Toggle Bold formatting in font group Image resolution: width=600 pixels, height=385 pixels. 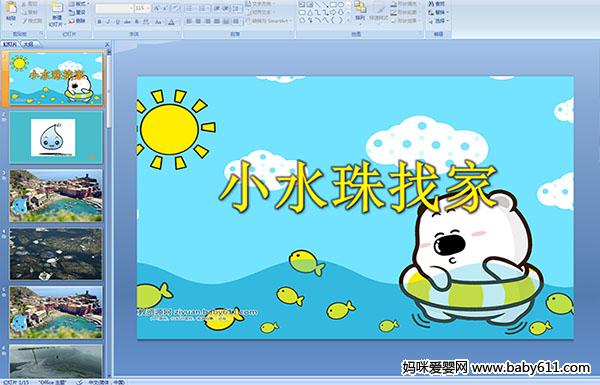pyautogui.click(x=99, y=22)
